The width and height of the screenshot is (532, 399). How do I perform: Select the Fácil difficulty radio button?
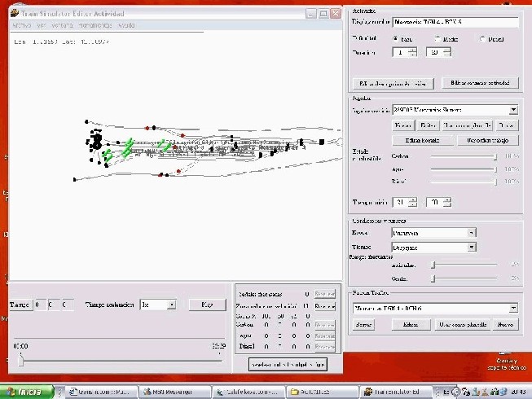(397, 38)
